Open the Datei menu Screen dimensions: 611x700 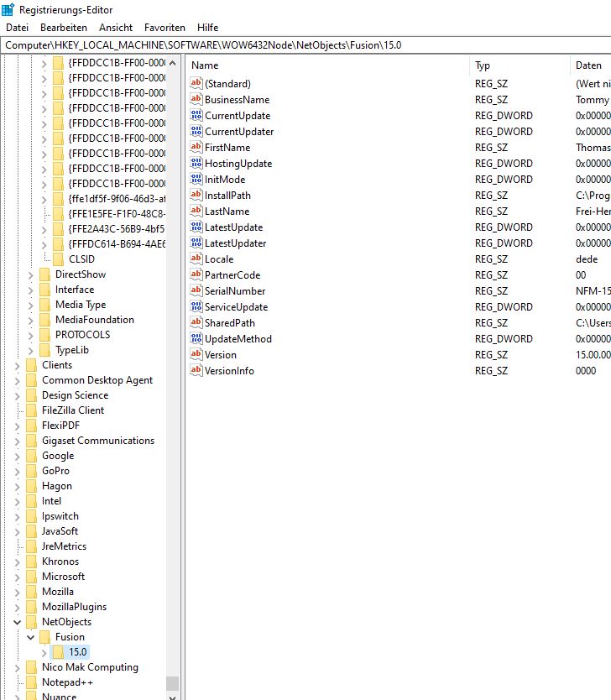tap(17, 28)
